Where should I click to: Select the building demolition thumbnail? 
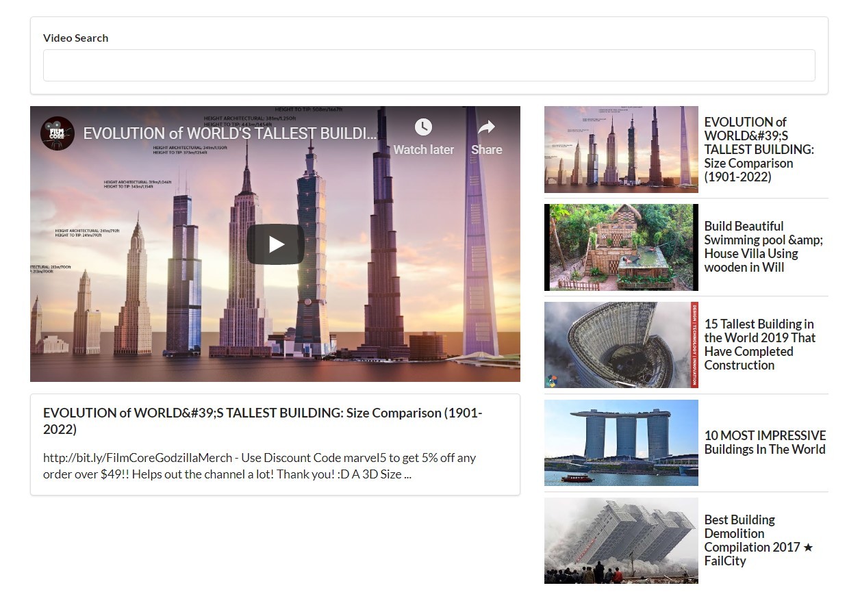[x=621, y=541]
